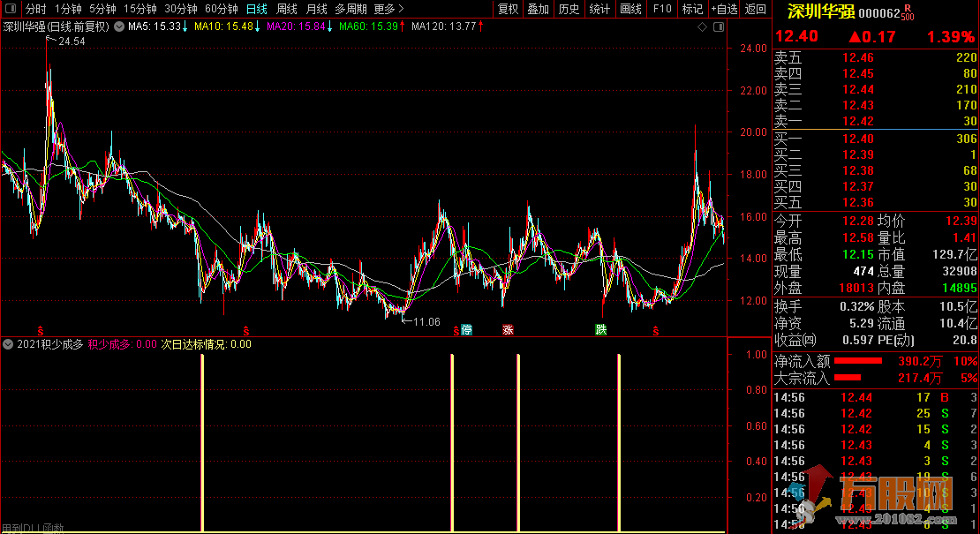This screenshot has width=980, height=534.
Task: Switch to 1分钟 period
Action: pos(68,9)
